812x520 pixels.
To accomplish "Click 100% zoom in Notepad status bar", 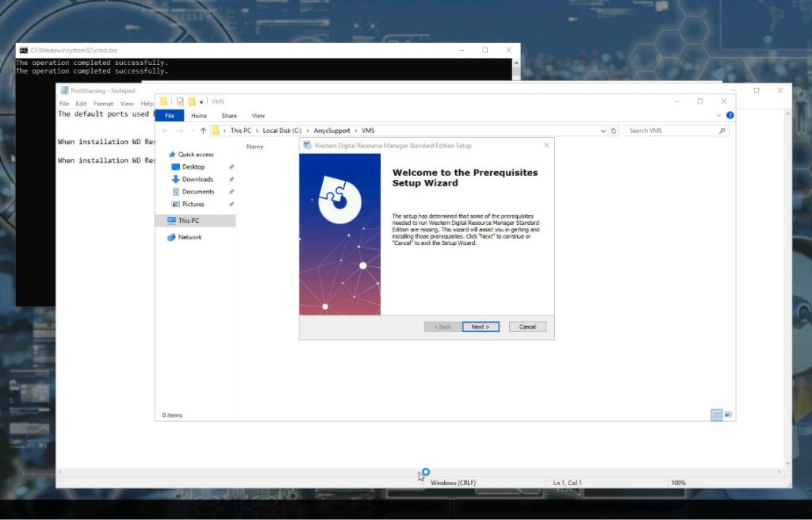I will (679, 483).
